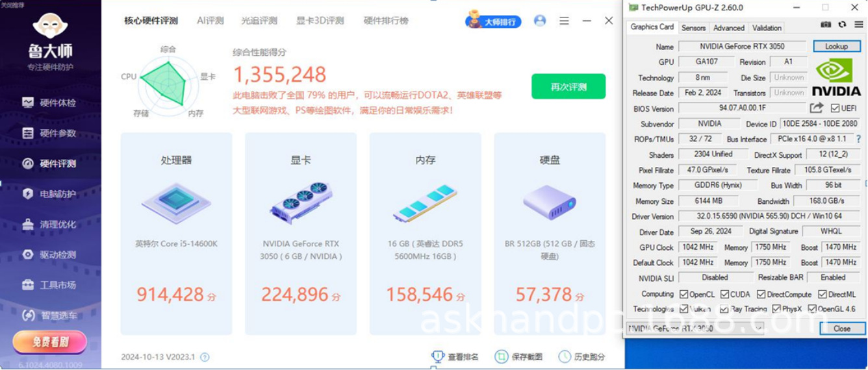Click the Ludashi old-master logo avatar
Image resolution: width=868 pixels, height=370 pixels.
(50, 26)
